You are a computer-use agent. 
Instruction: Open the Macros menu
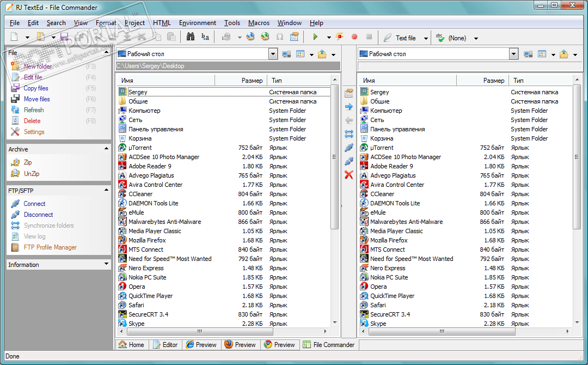pyautogui.click(x=259, y=23)
